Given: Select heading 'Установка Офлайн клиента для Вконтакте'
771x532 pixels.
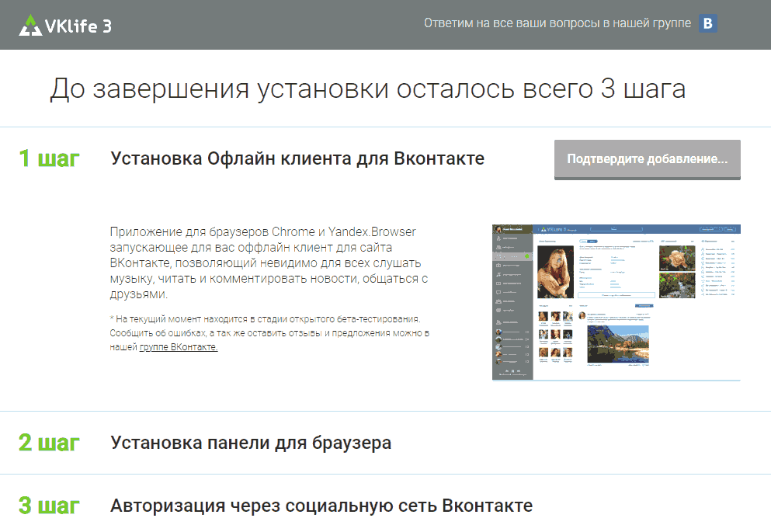Looking at the screenshot, I should (297, 158).
